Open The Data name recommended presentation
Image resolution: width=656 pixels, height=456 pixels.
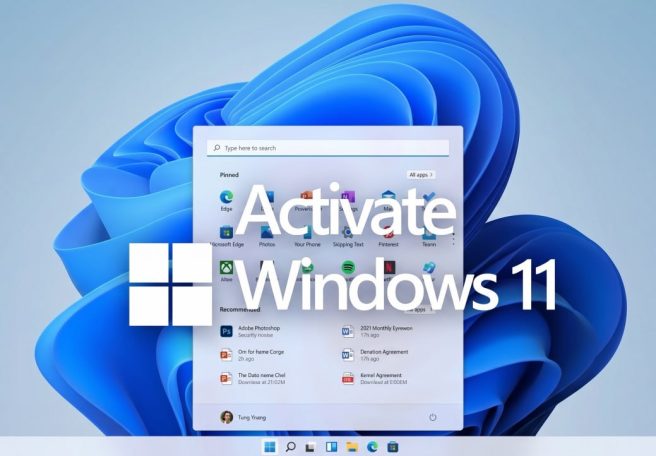pyautogui.click(x=253, y=379)
